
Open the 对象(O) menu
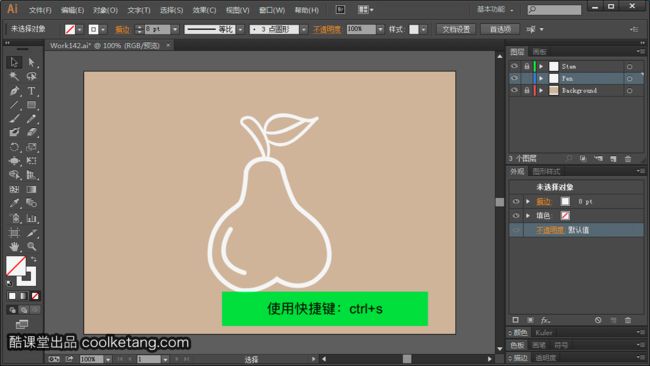pos(105,10)
